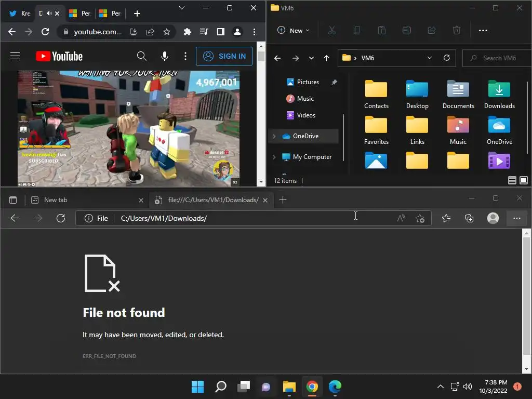The width and height of the screenshot is (532, 399).
Task: Sign in to YouTube
Action: [224, 56]
